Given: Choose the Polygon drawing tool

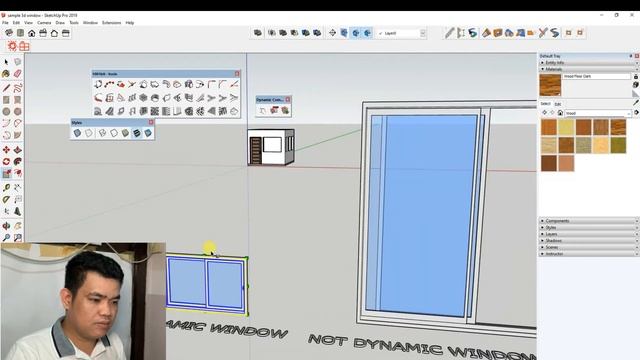Looking at the screenshot, I should 18,111.
